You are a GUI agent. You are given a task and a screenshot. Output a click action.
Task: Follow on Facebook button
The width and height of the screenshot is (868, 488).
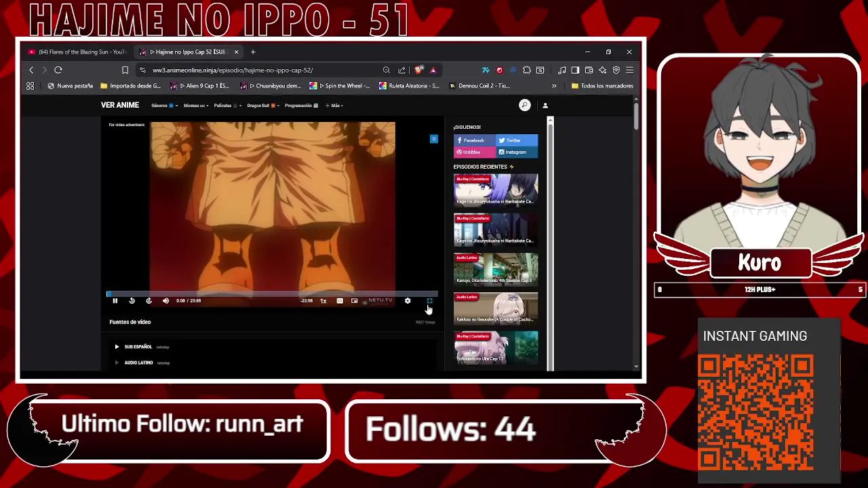(x=474, y=140)
